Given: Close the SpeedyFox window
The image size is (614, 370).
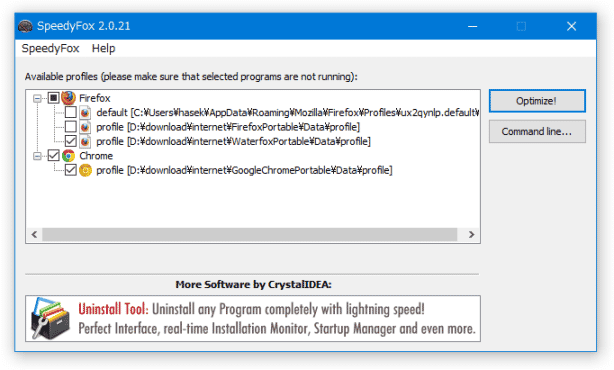Looking at the screenshot, I should (x=571, y=26).
